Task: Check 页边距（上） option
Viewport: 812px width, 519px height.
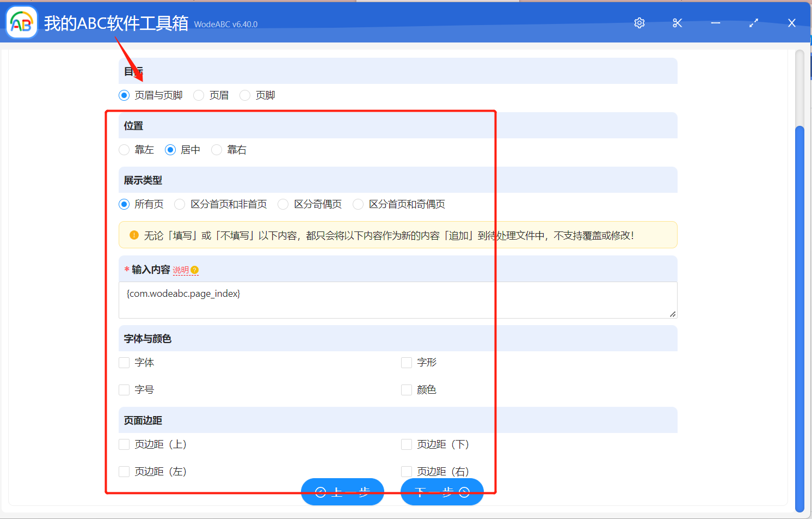Action: (124, 444)
